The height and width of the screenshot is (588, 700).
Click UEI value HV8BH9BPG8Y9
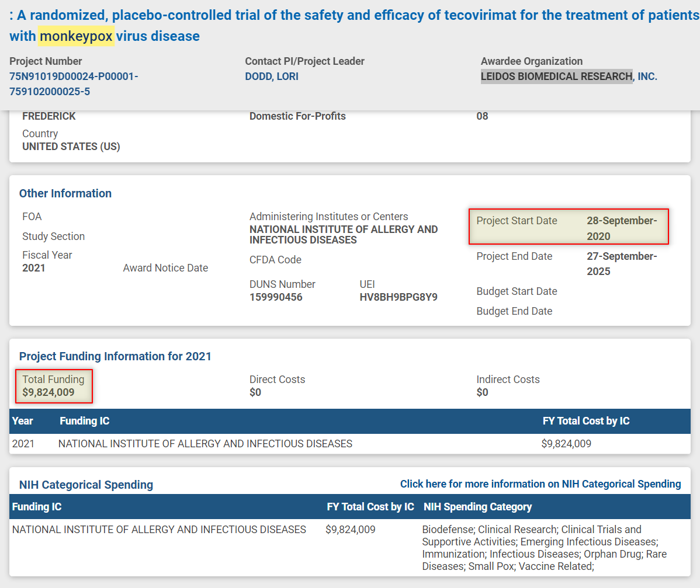[x=398, y=297]
